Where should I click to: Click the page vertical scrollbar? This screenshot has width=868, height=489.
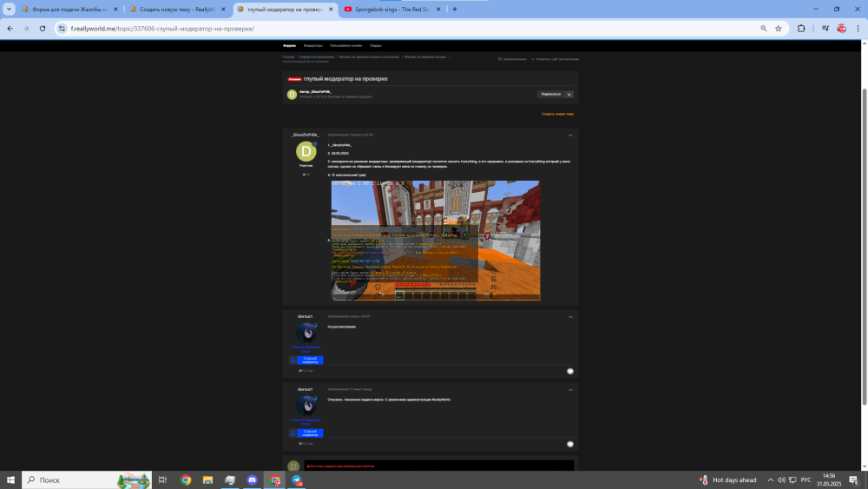[x=865, y=247]
